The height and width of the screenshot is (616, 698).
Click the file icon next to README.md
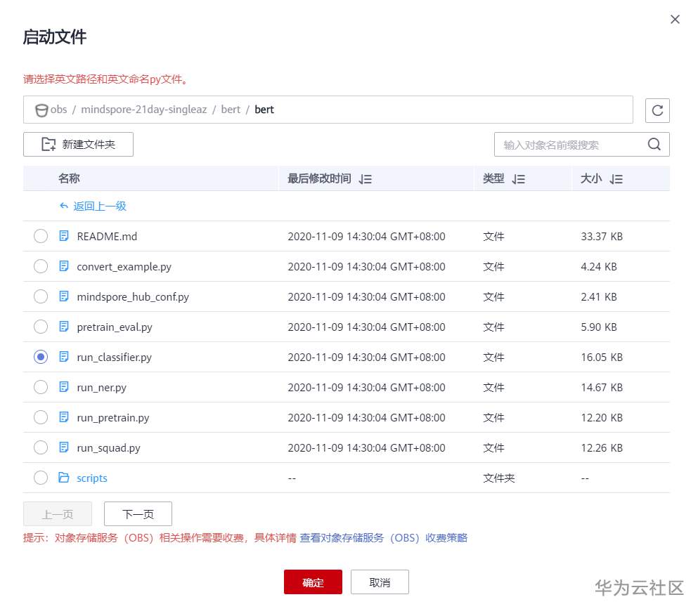pos(64,236)
